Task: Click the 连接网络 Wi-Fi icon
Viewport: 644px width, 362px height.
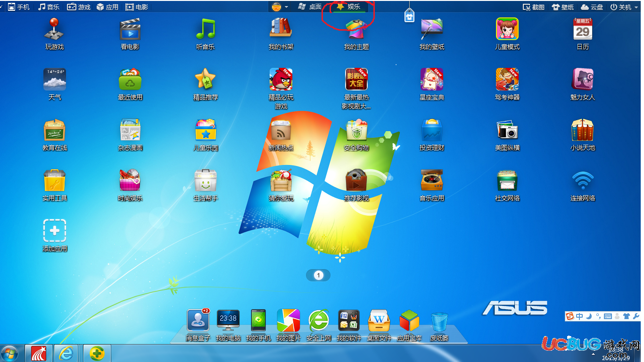Action: click(x=583, y=180)
